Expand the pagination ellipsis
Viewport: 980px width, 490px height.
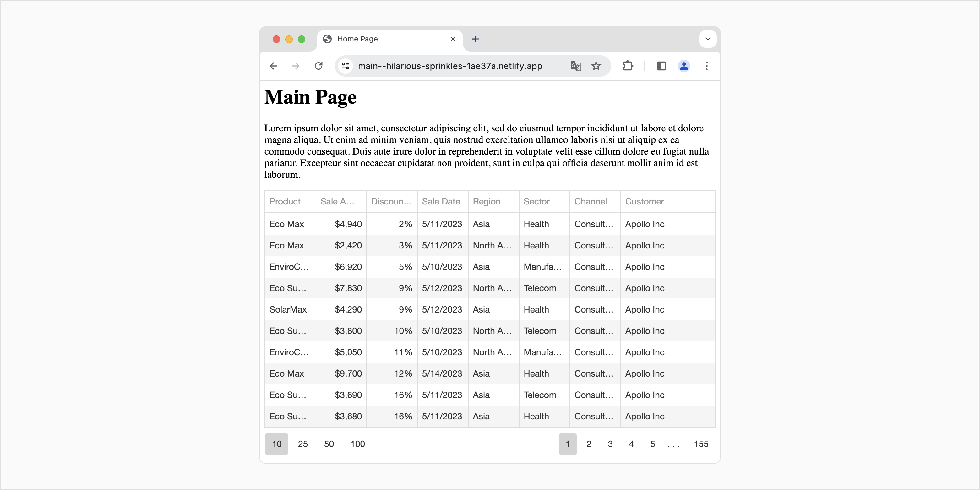pyautogui.click(x=673, y=444)
